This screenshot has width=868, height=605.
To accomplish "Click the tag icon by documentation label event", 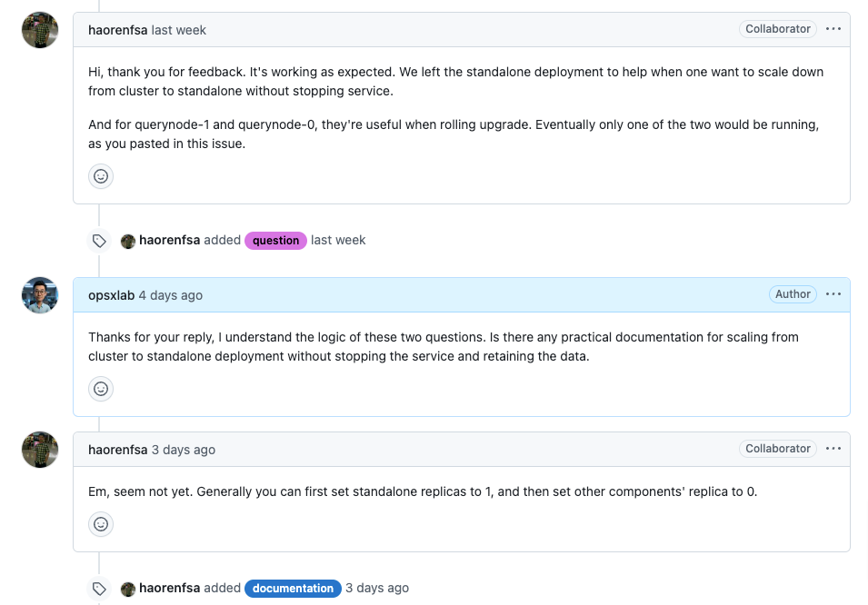I will (x=99, y=589).
